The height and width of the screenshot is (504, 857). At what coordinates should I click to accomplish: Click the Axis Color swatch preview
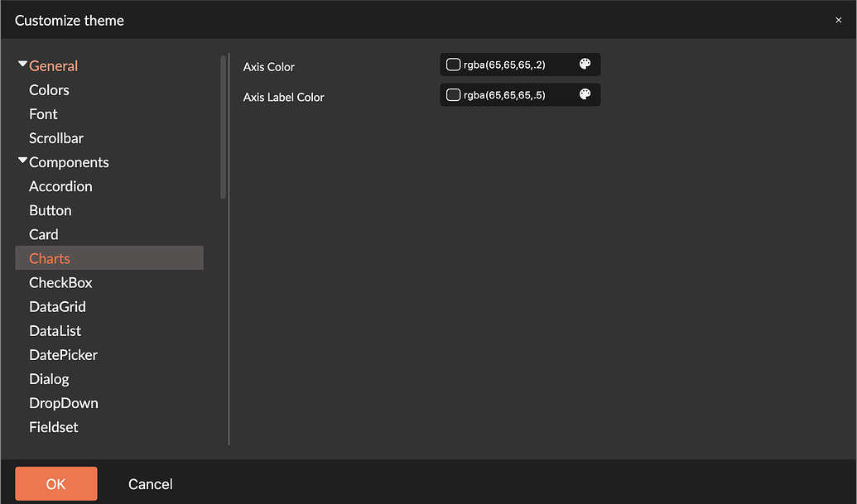coord(453,64)
